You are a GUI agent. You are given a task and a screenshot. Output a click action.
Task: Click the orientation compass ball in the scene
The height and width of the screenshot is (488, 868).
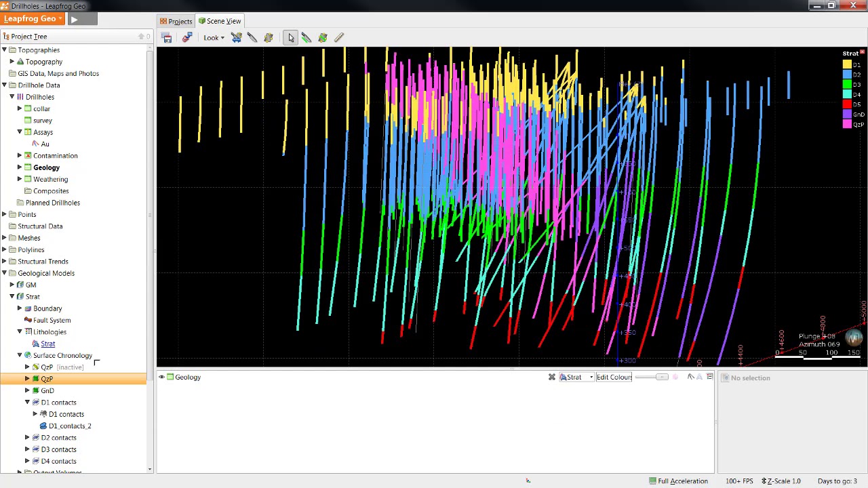853,338
